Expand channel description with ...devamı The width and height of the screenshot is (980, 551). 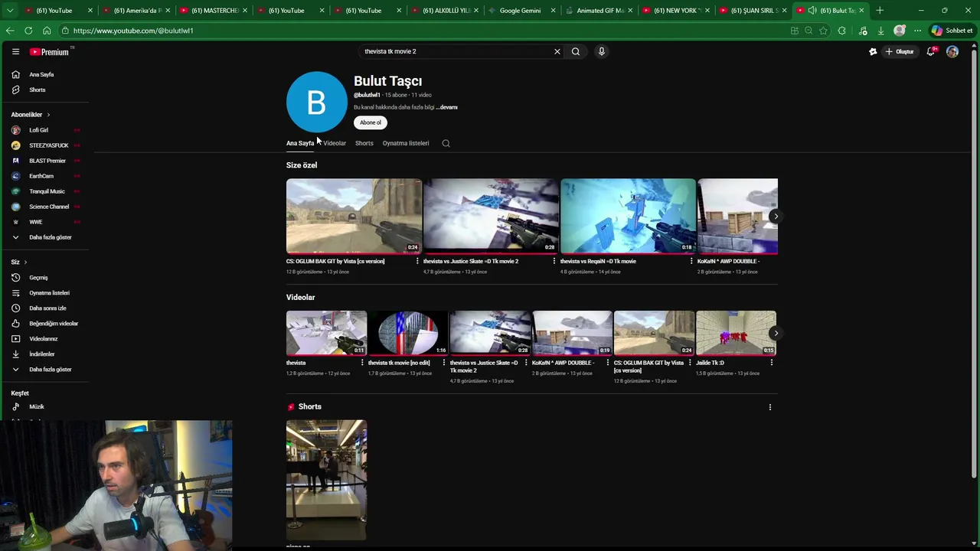(447, 107)
